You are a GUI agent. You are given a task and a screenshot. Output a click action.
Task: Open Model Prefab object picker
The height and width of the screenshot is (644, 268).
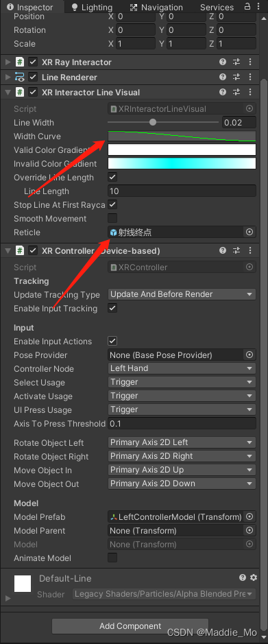(x=249, y=516)
